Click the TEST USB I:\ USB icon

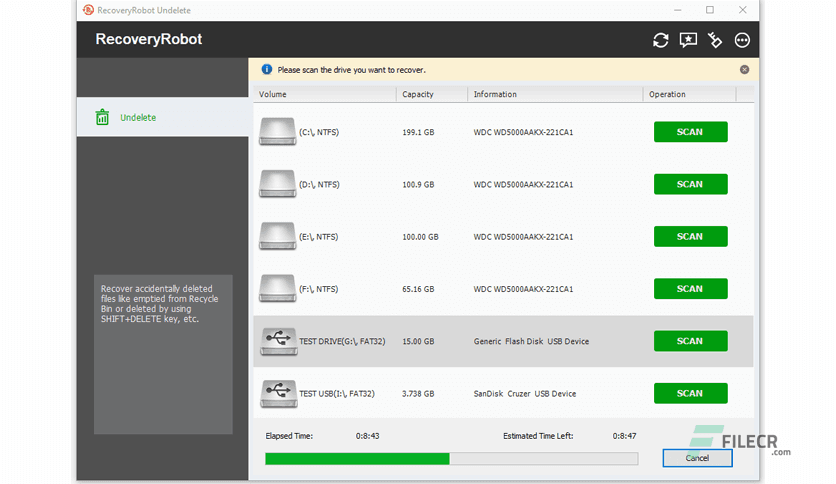click(278, 393)
